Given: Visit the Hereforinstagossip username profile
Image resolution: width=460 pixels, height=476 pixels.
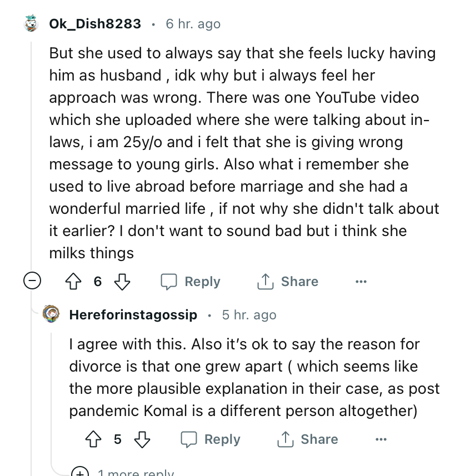Looking at the screenshot, I should pyautogui.click(x=133, y=315).
